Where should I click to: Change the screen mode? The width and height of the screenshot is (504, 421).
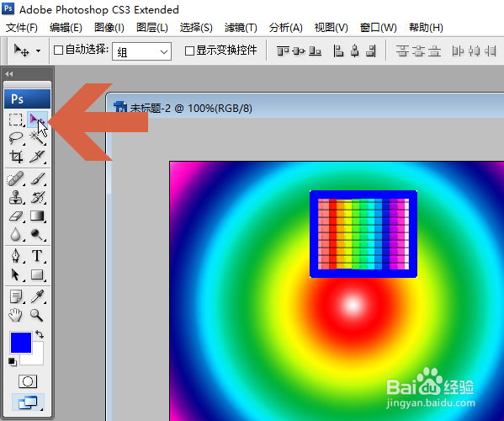click(x=28, y=402)
